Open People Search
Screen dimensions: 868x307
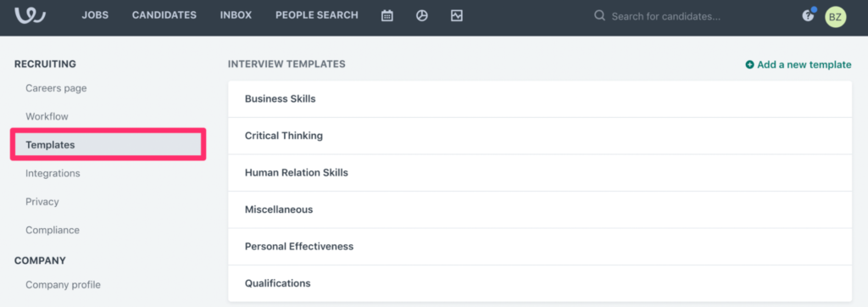point(317,15)
